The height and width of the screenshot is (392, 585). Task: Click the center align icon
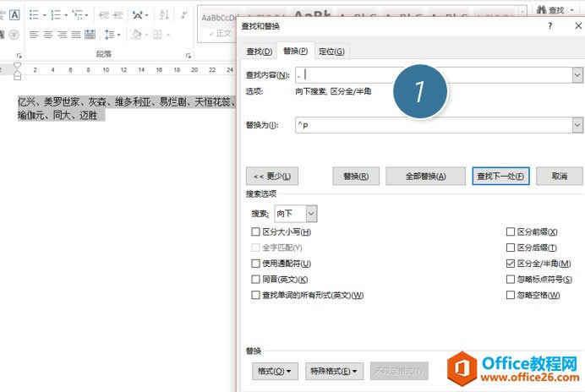48,35
